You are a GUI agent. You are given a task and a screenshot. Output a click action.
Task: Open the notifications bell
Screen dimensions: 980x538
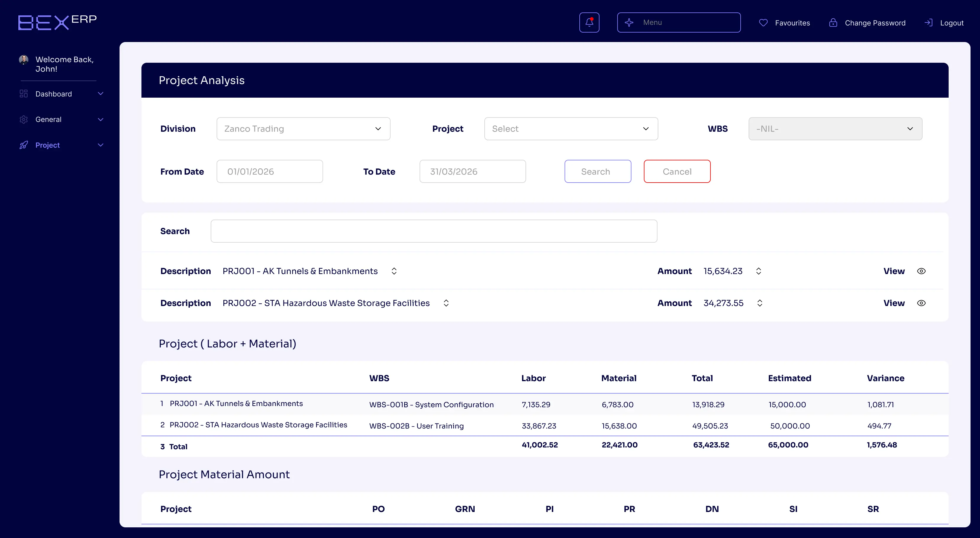[x=589, y=22]
